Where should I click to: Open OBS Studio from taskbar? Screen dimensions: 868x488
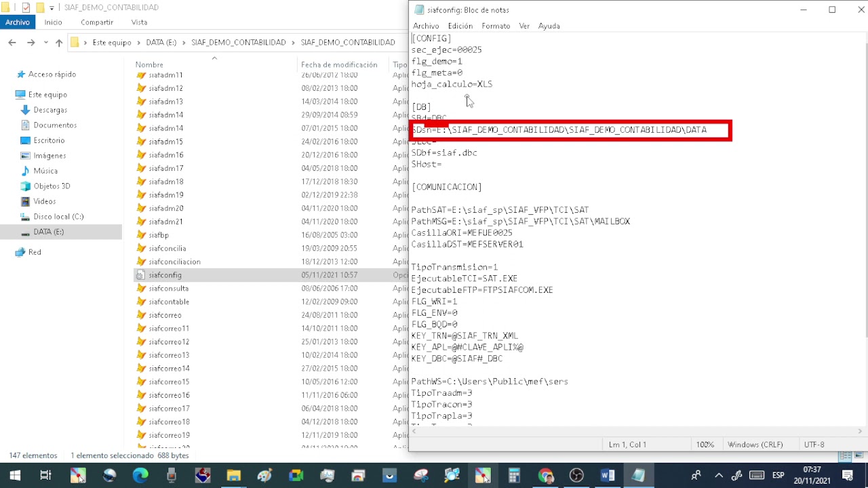[x=576, y=476]
